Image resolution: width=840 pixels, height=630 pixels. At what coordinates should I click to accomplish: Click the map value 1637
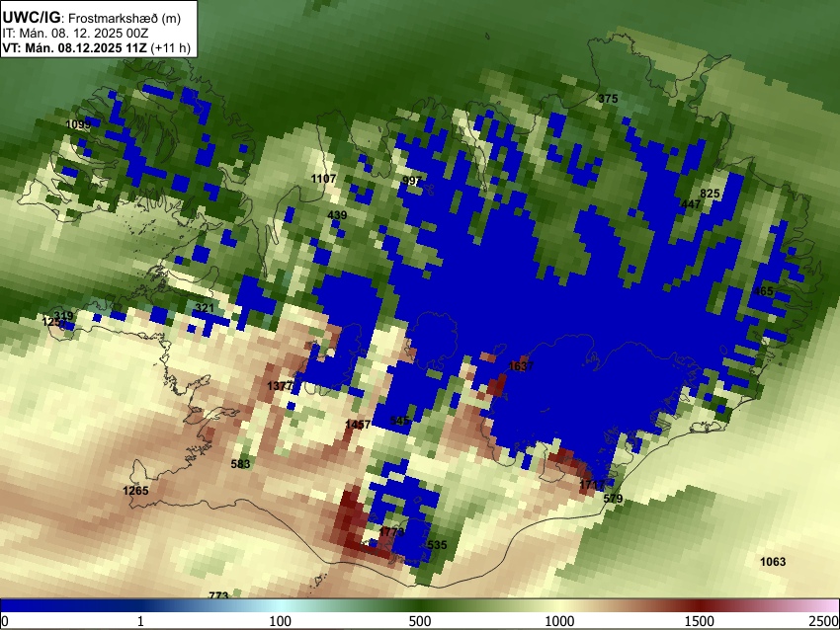coord(521,366)
